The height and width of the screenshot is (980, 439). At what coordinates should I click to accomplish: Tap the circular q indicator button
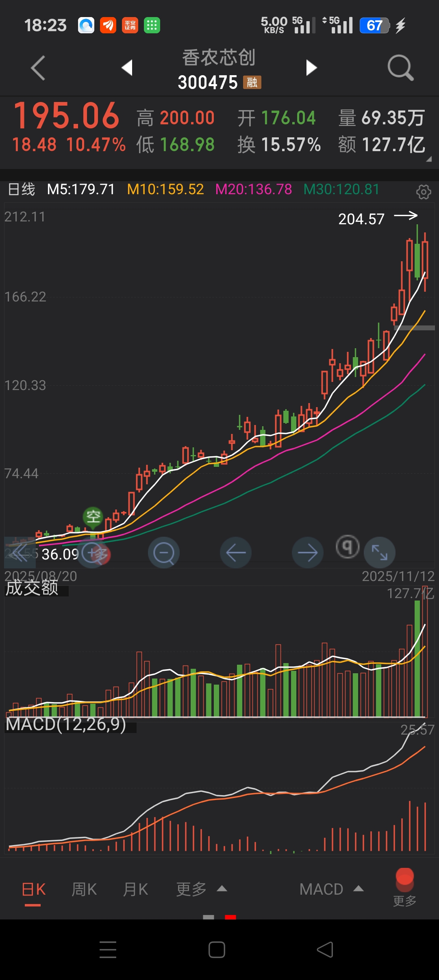click(x=348, y=547)
